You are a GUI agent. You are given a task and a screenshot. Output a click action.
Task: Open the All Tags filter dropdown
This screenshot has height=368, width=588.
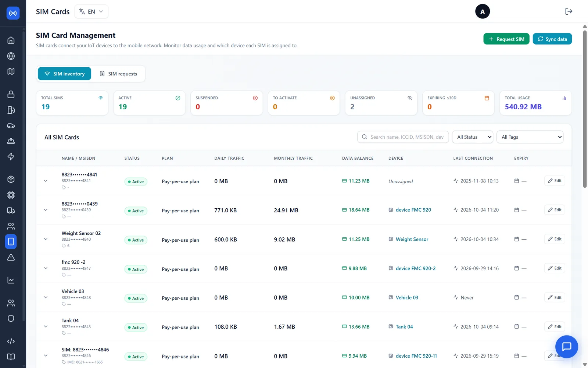point(530,137)
